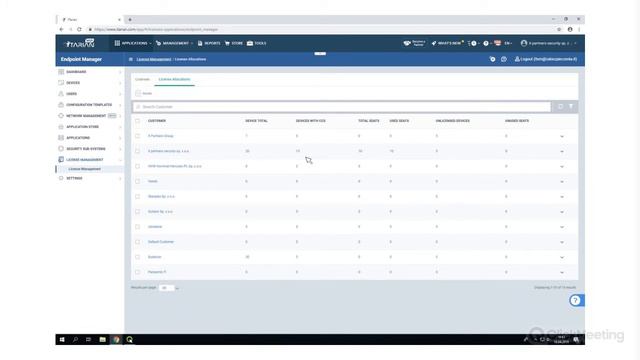
Task: Click the refresh icon beside the search field
Action: [560, 107]
